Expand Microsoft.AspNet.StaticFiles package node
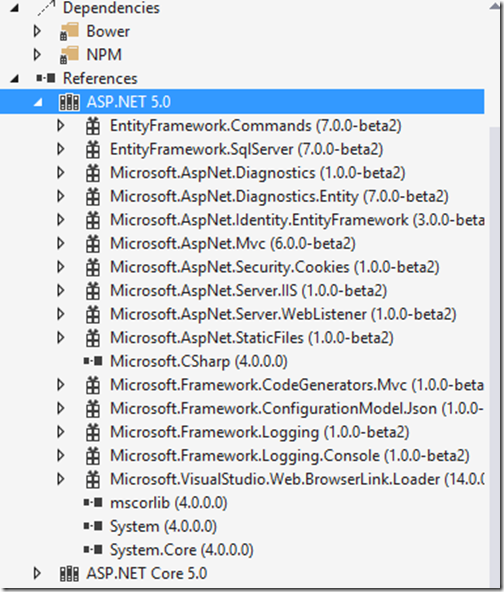Image resolution: width=504 pixels, height=592 pixels. (x=60, y=338)
